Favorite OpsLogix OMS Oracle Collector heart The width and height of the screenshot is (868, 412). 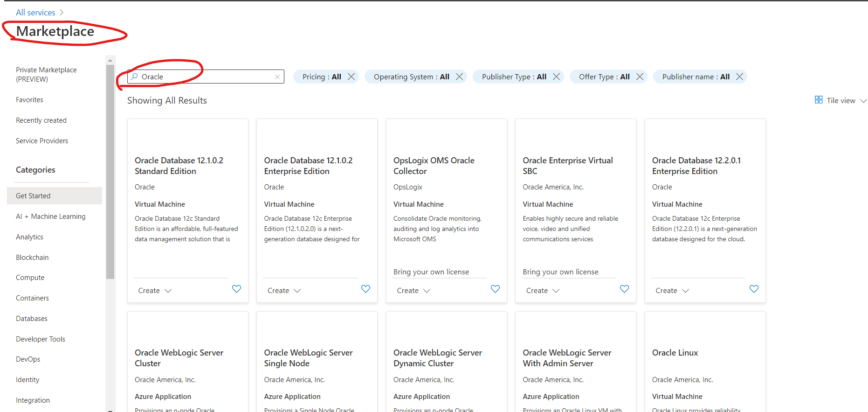pyautogui.click(x=495, y=289)
